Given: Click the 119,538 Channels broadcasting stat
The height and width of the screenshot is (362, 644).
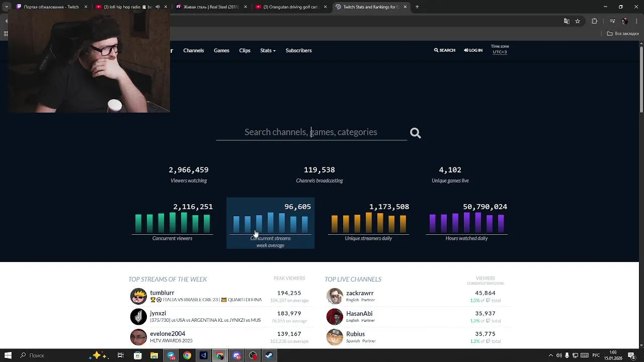Looking at the screenshot, I should pos(319,174).
